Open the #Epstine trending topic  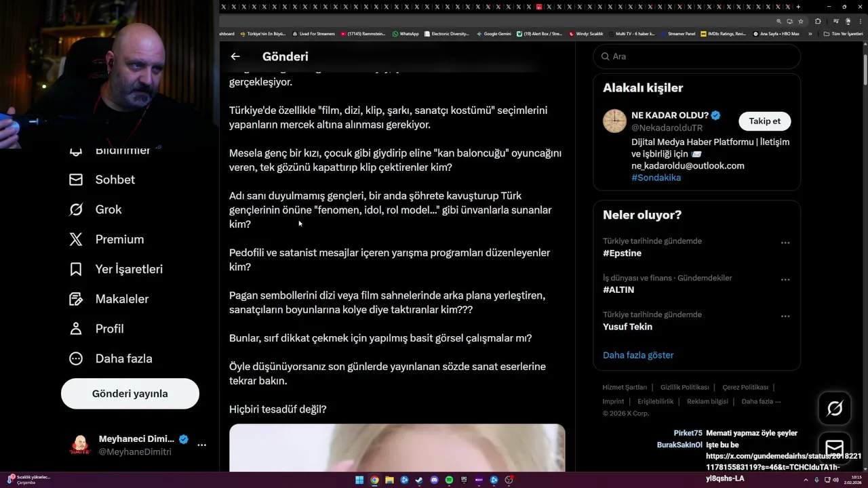(x=622, y=253)
